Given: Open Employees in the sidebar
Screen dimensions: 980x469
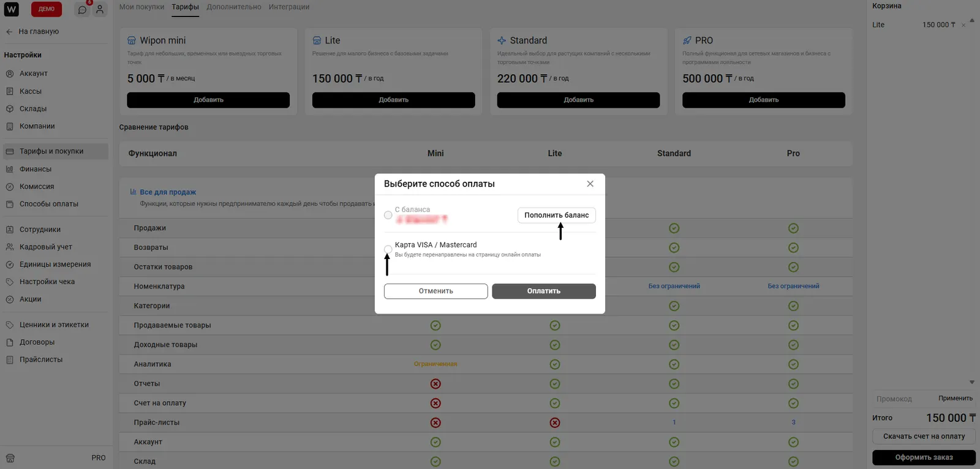Looking at the screenshot, I should 40,230.
